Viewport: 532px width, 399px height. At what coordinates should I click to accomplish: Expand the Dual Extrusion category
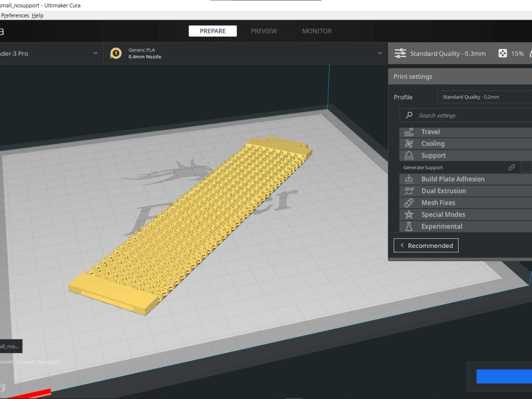click(x=465, y=191)
